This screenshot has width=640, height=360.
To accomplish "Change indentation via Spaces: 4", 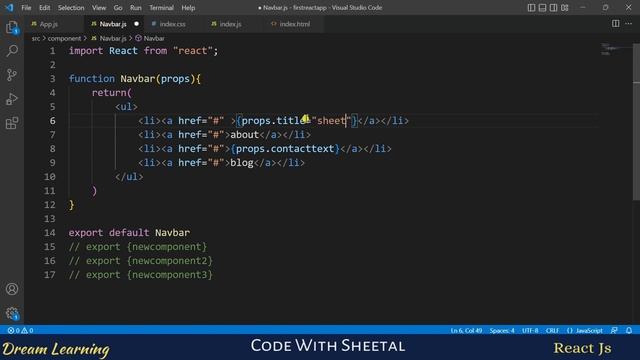I will coord(502,330).
